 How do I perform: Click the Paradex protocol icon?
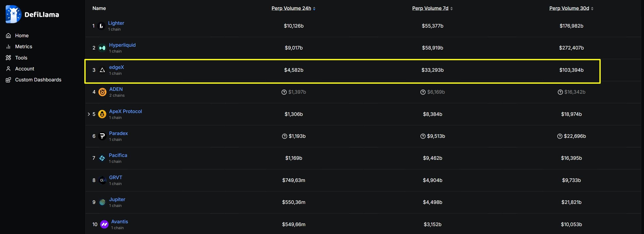point(102,136)
